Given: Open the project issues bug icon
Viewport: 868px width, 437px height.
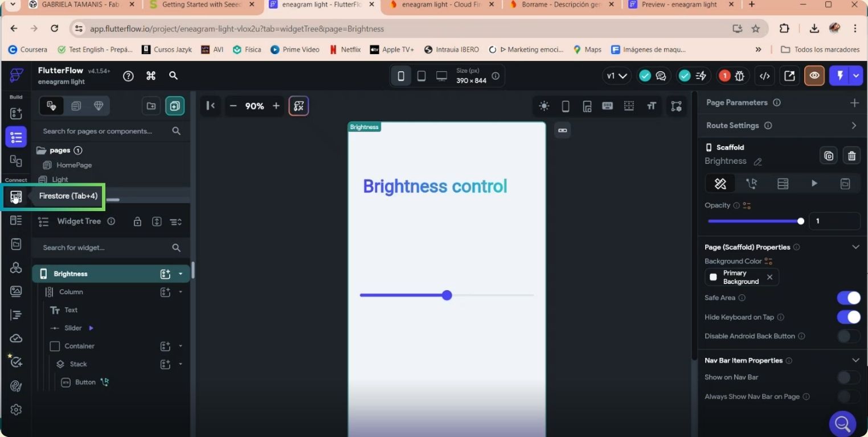Looking at the screenshot, I should coord(740,76).
